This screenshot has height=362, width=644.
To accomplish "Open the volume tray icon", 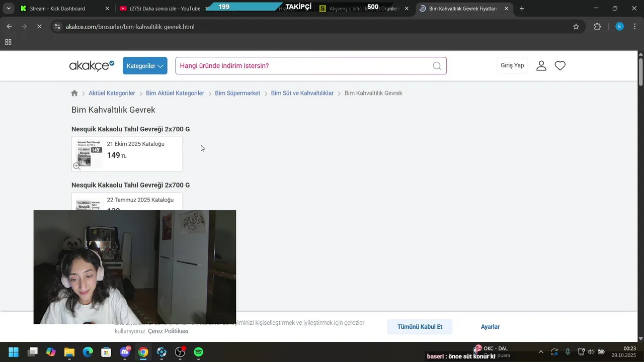I will [x=591, y=352].
